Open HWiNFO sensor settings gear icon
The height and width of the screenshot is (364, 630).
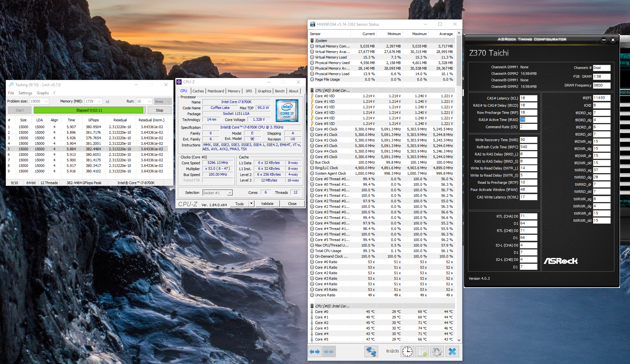(437, 352)
